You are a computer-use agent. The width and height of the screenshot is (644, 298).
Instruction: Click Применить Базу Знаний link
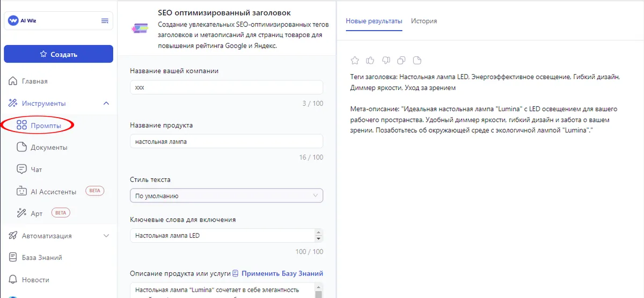tap(277, 273)
